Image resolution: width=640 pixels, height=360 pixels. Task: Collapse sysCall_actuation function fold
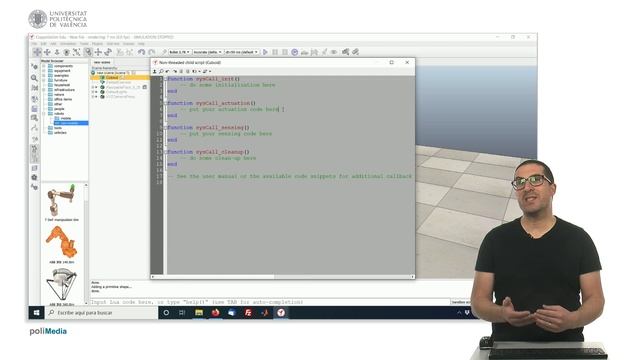click(166, 103)
